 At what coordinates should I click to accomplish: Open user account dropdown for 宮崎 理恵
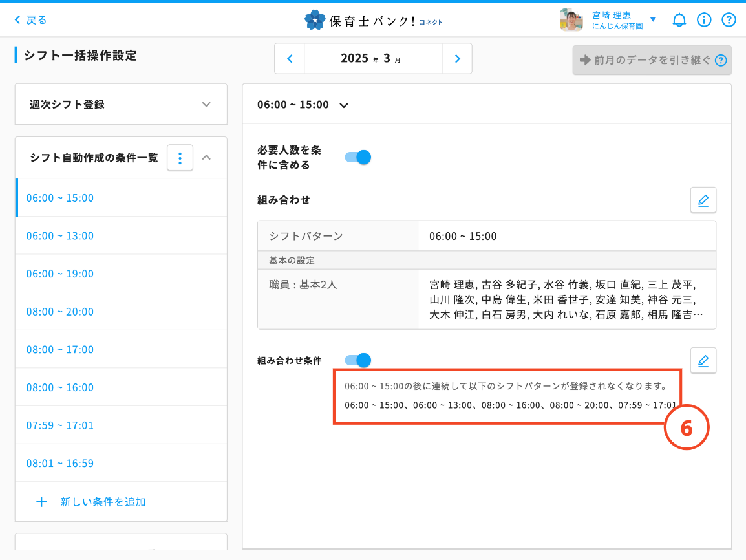point(652,20)
